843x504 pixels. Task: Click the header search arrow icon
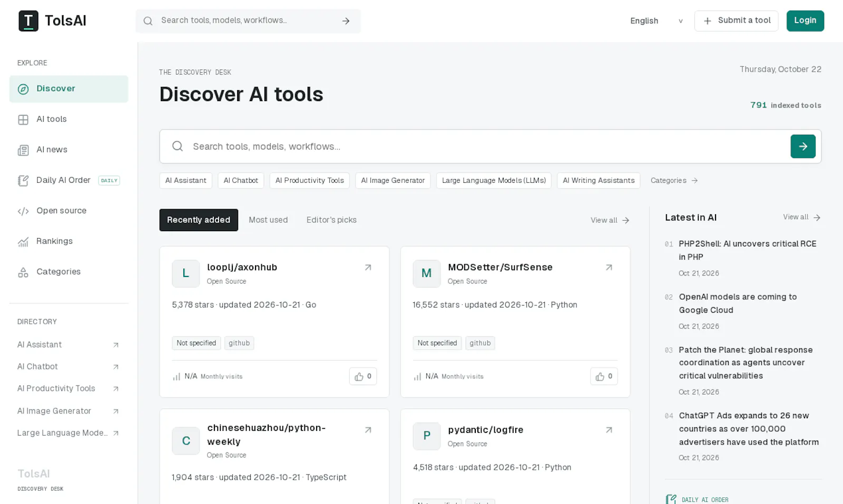point(346,21)
